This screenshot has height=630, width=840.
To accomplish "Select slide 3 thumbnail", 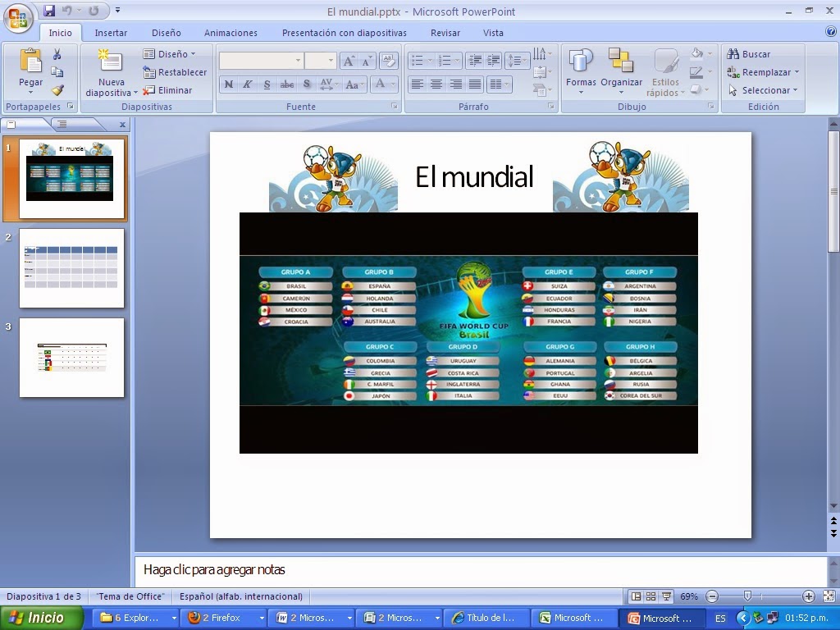I will pyautogui.click(x=72, y=358).
